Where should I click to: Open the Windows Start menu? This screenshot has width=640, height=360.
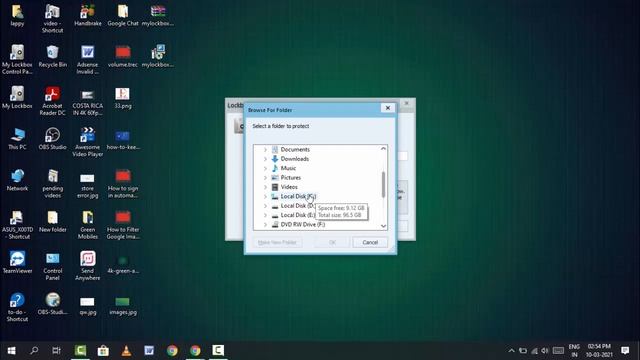click(11, 350)
